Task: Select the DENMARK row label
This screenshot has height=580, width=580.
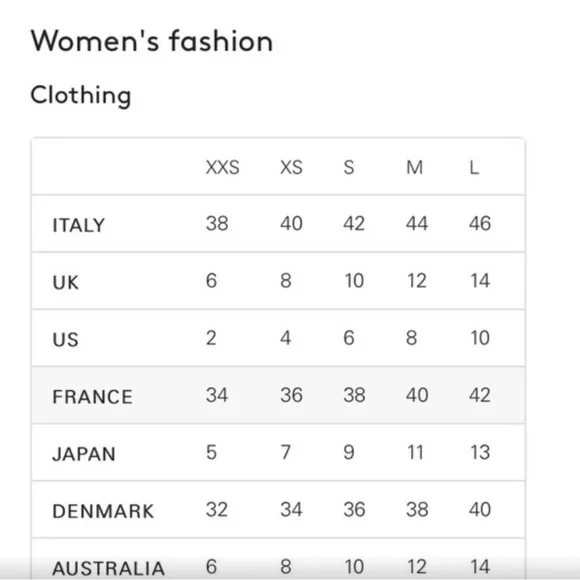Action: pyautogui.click(x=103, y=511)
